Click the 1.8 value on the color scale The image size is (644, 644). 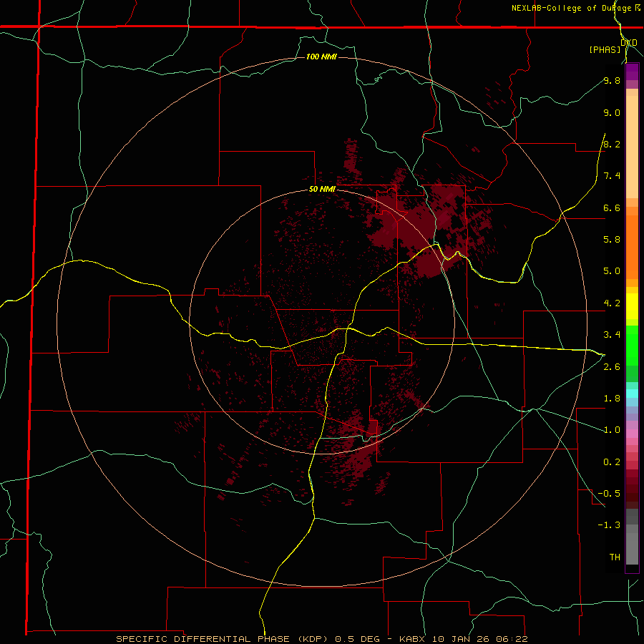[612, 399]
